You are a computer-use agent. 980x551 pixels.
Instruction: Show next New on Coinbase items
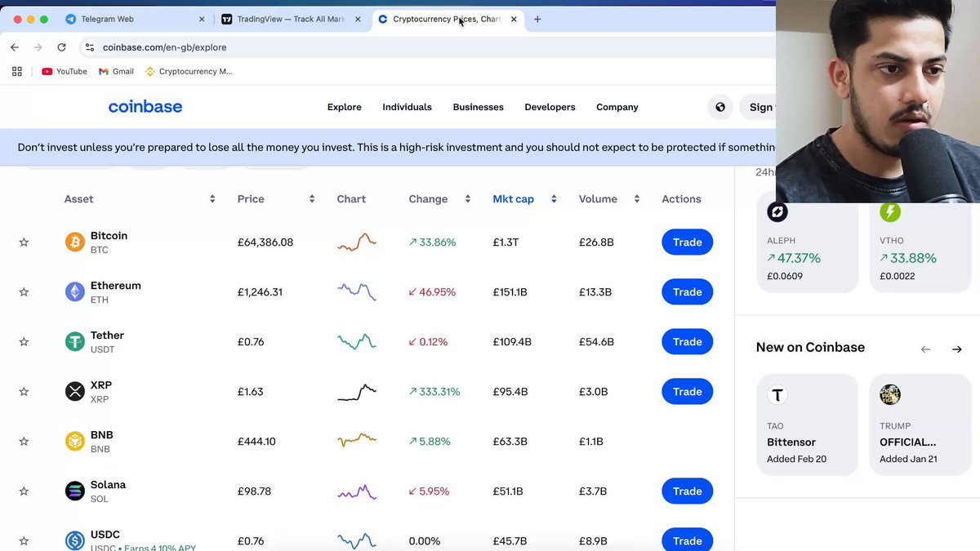[x=957, y=349]
